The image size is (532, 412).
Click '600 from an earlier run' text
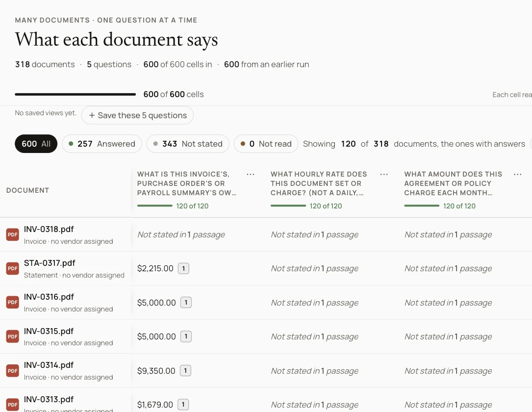pyautogui.click(x=266, y=64)
